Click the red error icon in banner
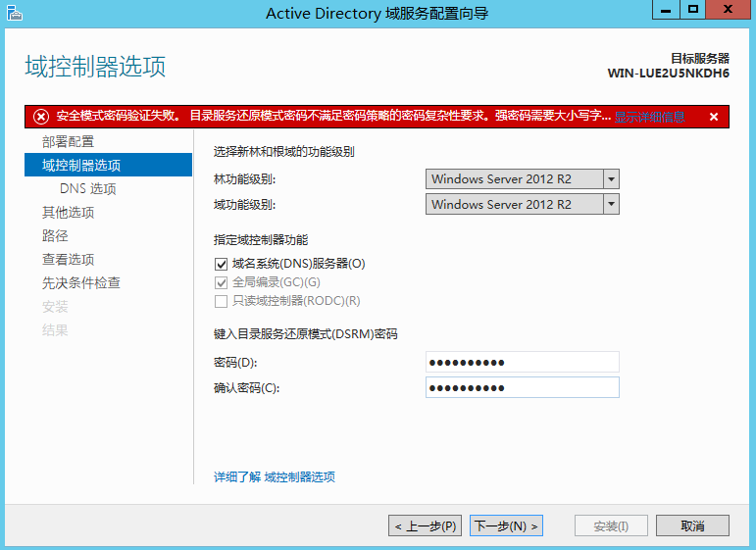This screenshot has width=756, height=550. click(x=41, y=117)
